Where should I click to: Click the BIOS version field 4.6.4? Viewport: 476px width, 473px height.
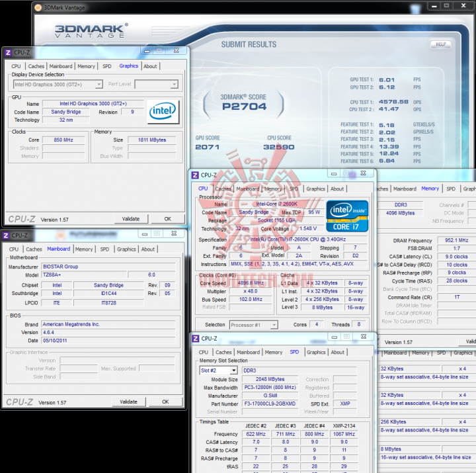pos(108,332)
